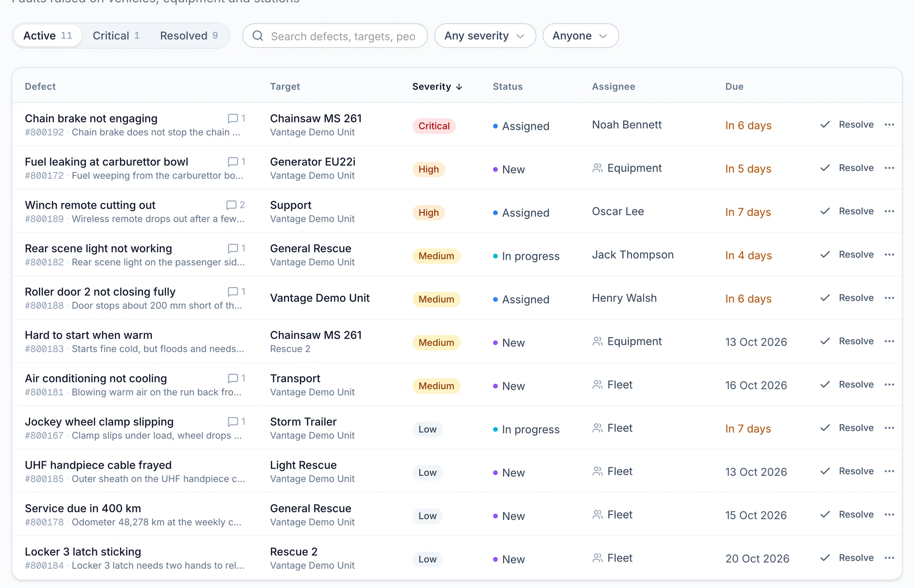Sort by the Status column header
The width and height of the screenshot is (915, 588).
(507, 86)
